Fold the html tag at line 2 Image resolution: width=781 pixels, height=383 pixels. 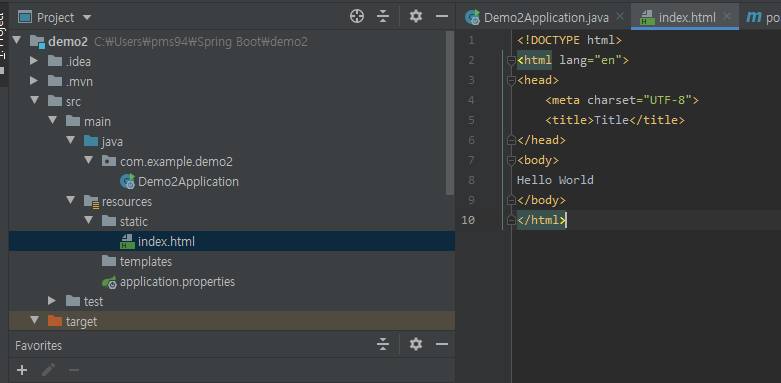pos(511,61)
